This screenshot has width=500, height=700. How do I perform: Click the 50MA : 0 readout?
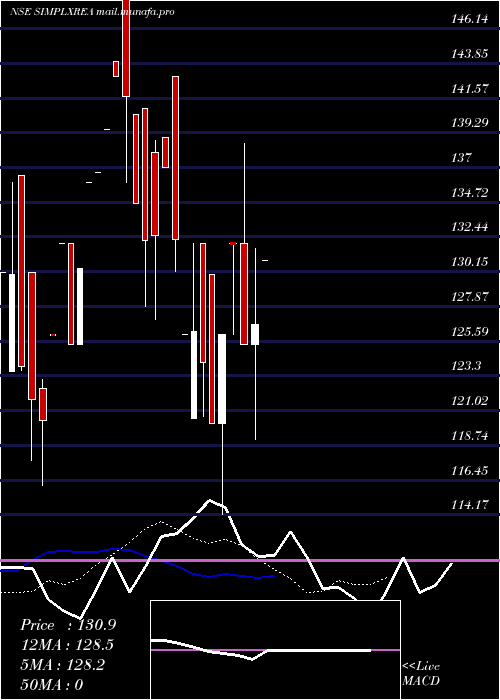pos(52,685)
